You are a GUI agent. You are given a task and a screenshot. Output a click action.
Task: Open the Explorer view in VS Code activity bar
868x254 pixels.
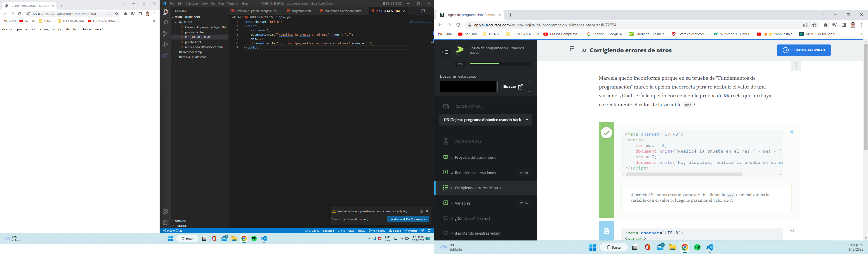165,12
